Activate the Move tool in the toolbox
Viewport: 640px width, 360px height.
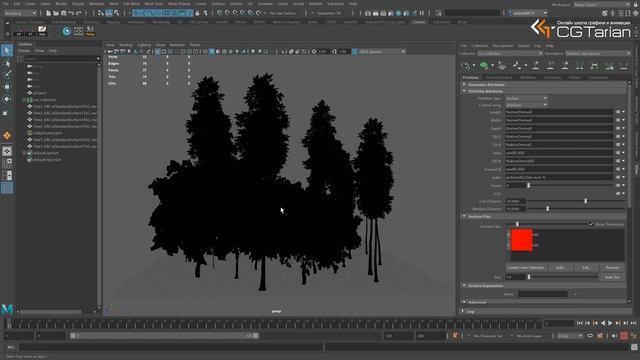[7, 87]
